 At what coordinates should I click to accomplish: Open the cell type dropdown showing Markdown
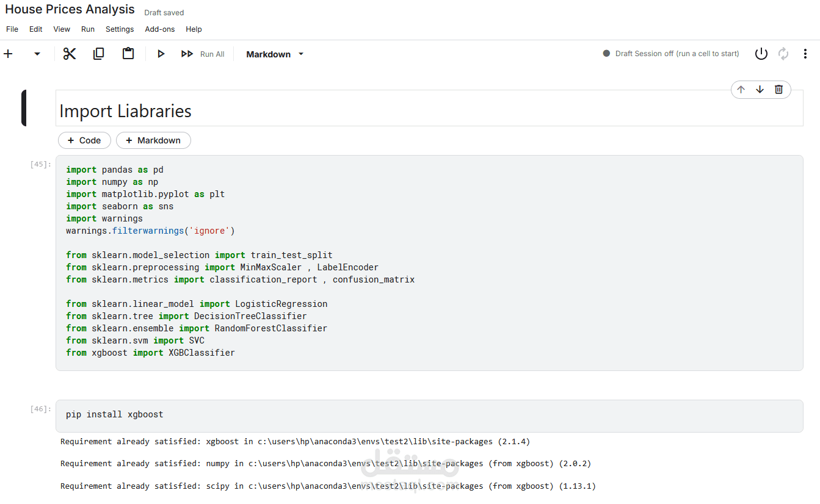pos(274,54)
